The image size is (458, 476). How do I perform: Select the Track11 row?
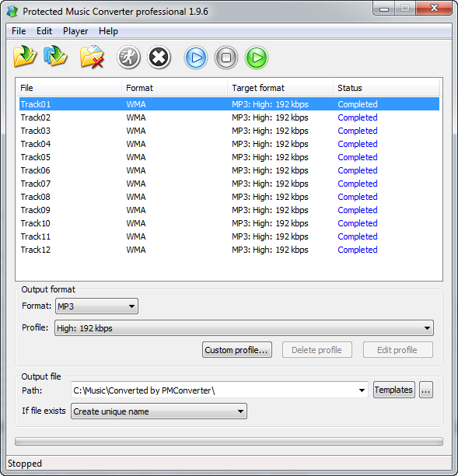(229, 236)
